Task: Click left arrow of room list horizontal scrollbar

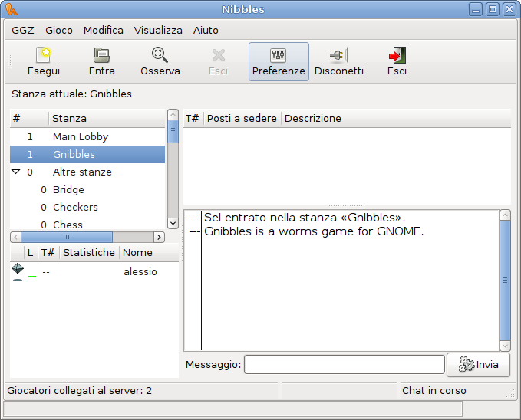Action: coord(15,237)
